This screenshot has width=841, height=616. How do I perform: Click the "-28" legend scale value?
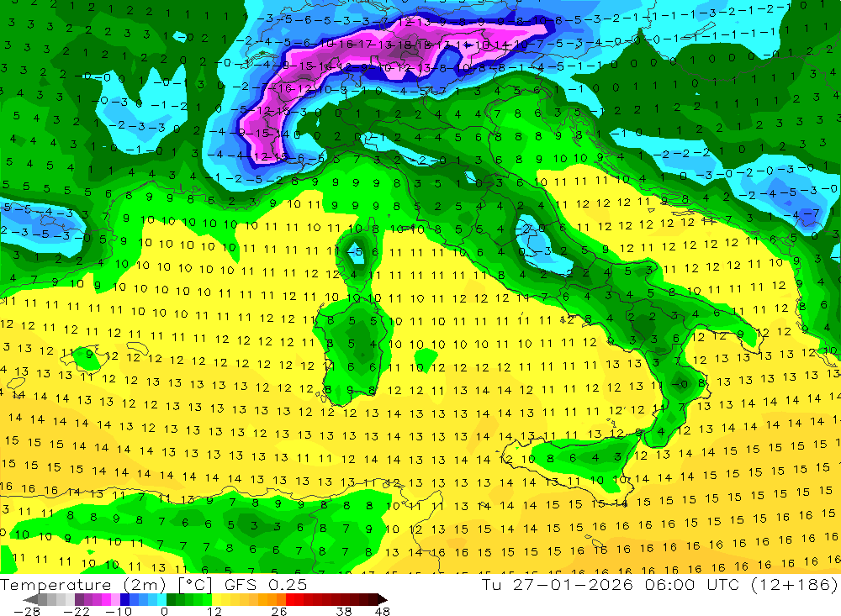pyautogui.click(x=27, y=611)
